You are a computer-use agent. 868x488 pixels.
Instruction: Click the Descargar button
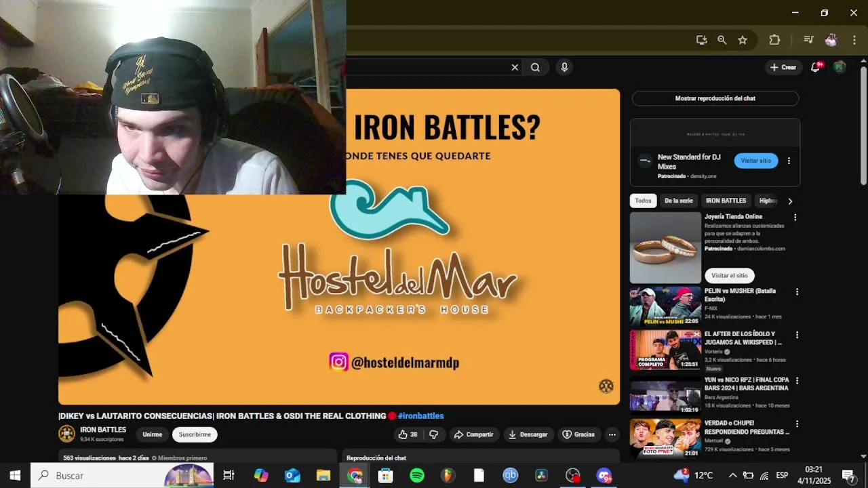tap(528, 434)
